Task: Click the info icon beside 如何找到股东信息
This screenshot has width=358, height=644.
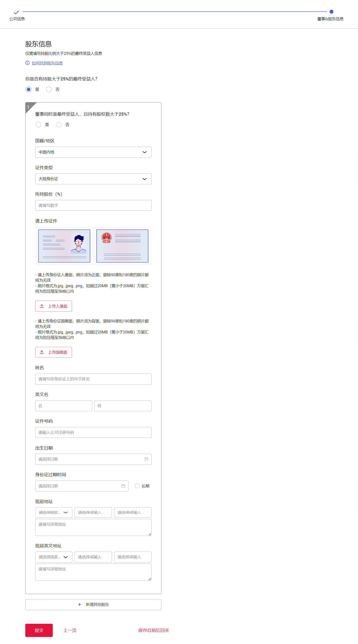Action: point(27,63)
